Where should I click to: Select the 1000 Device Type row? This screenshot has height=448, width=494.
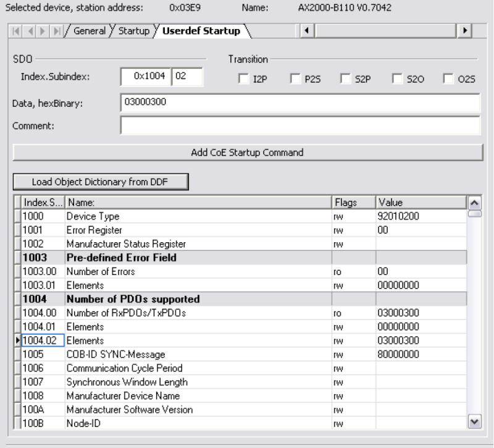[241, 216]
